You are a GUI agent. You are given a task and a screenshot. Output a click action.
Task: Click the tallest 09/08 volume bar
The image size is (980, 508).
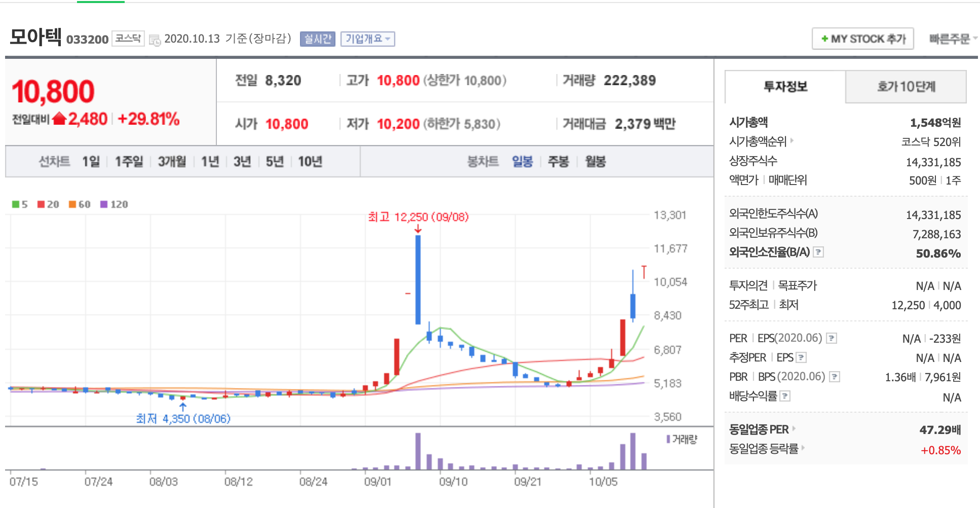(418, 451)
